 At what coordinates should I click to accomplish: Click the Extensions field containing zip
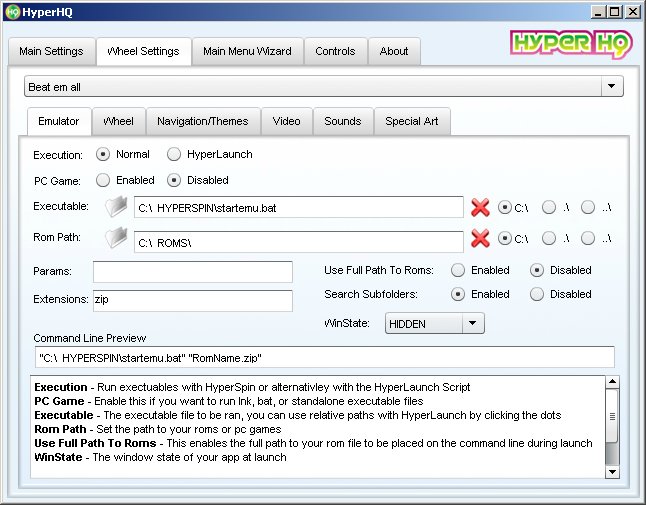pos(193,300)
